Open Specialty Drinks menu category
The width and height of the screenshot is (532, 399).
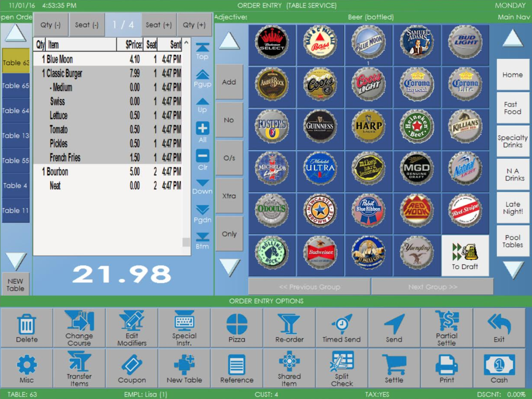coord(512,141)
